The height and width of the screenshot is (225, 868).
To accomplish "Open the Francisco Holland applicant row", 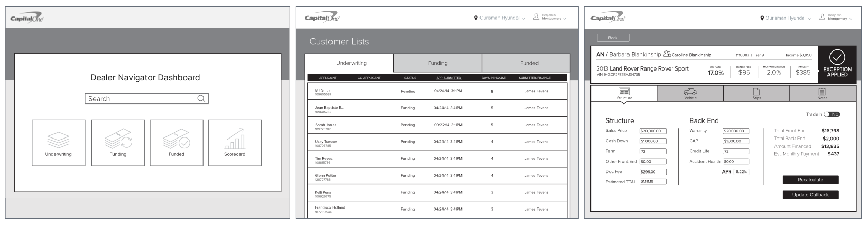I will pos(437,209).
